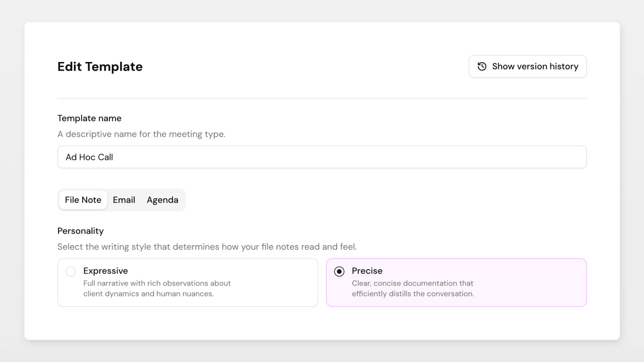
Task: Click the version history clock icon
Action: tap(482, 66)
